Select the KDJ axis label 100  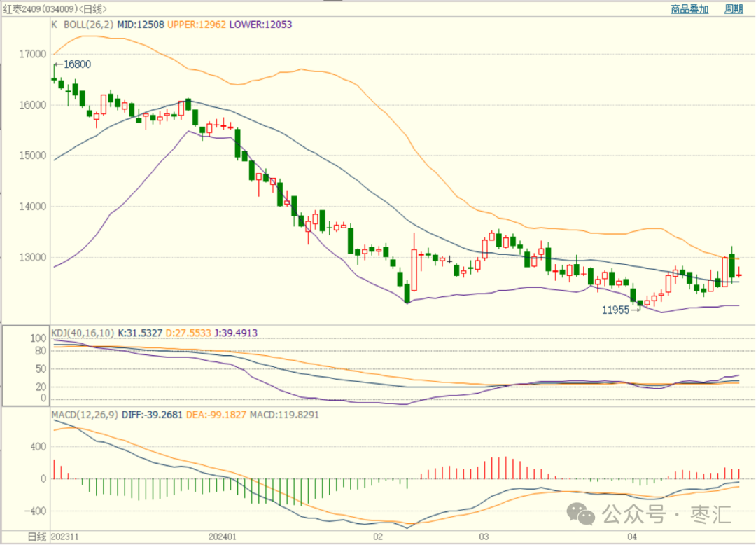[38, 338]
